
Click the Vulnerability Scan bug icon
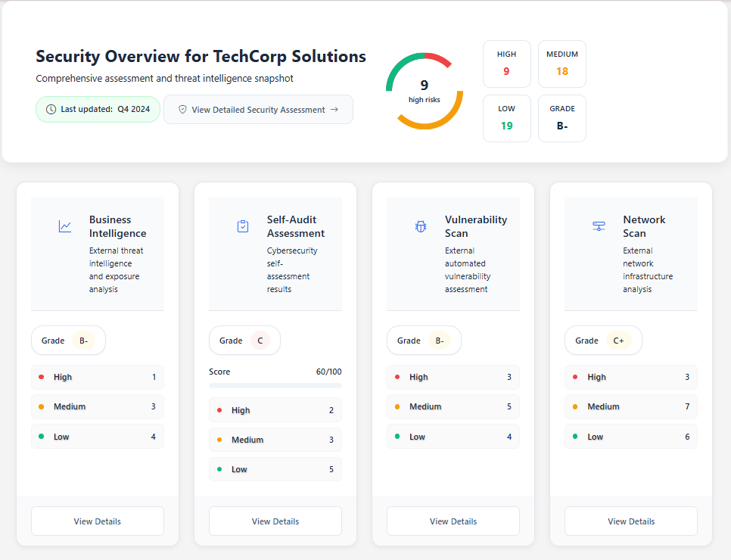click(421, 226)
